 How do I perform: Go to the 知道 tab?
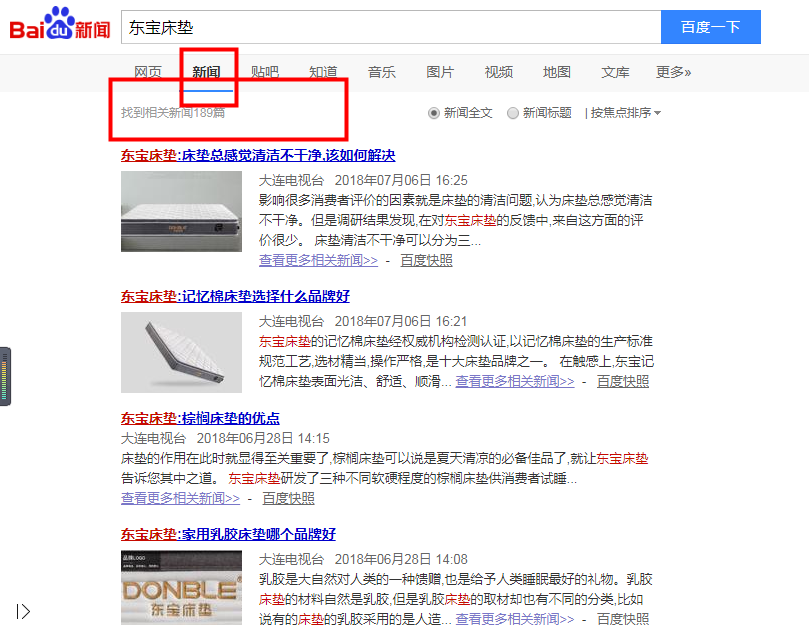click(323, 72)
